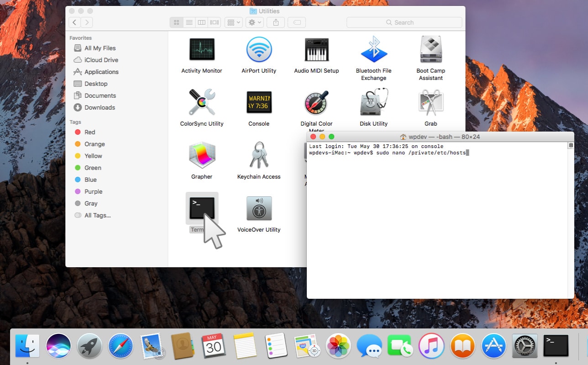Image resolution: width=588 pixels, height=365 pixels.
Task: Open the Action gear menu
Action: pos(254,22)
